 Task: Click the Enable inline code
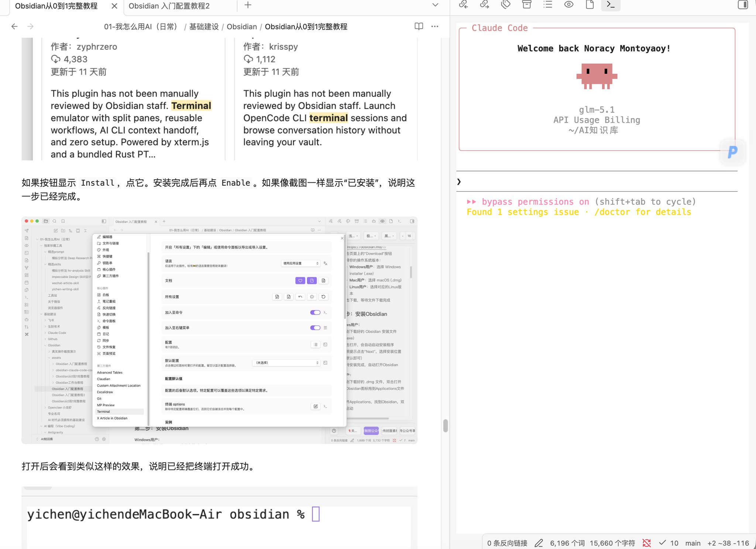pyautogui.click(x=236, y=183)
